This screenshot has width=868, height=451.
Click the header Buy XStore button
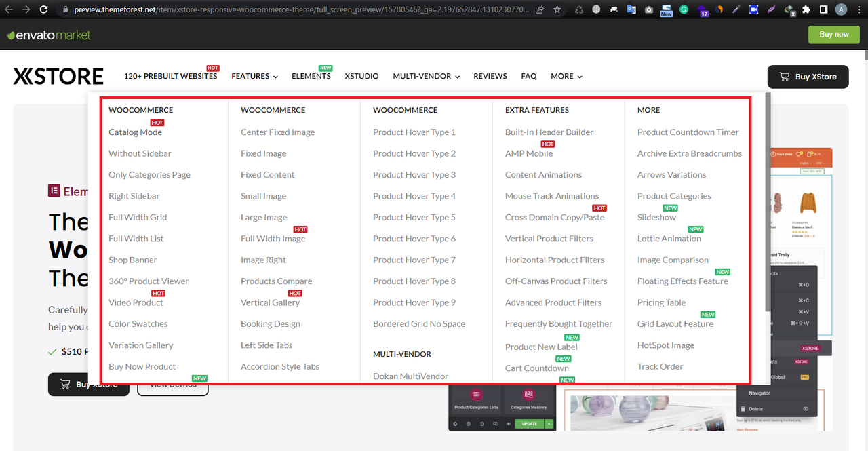[x=808, y=77]
